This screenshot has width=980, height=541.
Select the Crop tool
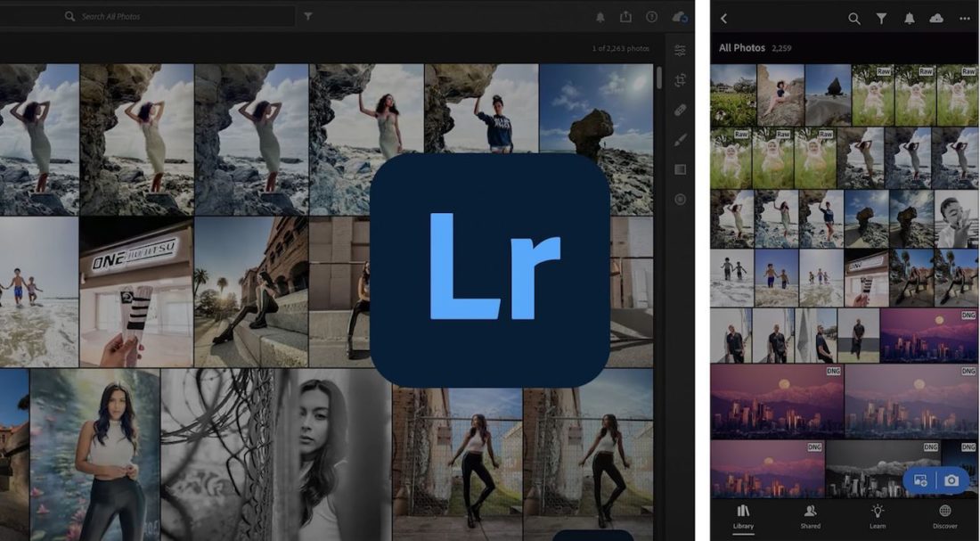(680, 80)
